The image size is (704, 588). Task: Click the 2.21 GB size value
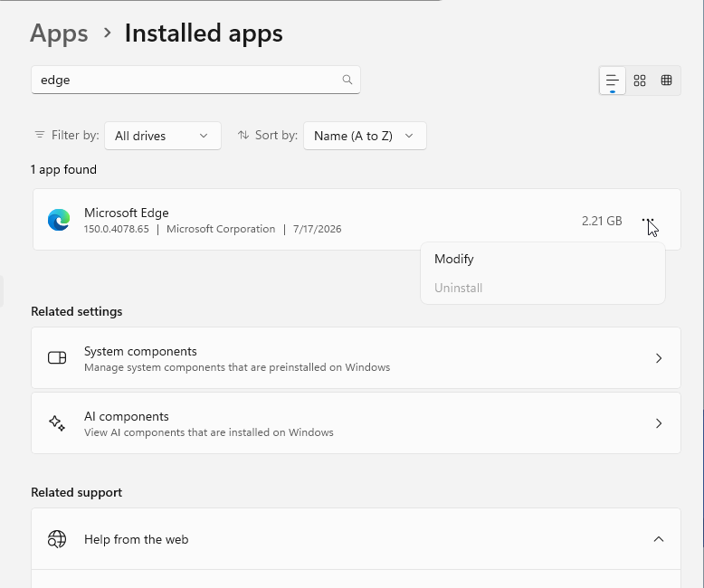[602, 221]
